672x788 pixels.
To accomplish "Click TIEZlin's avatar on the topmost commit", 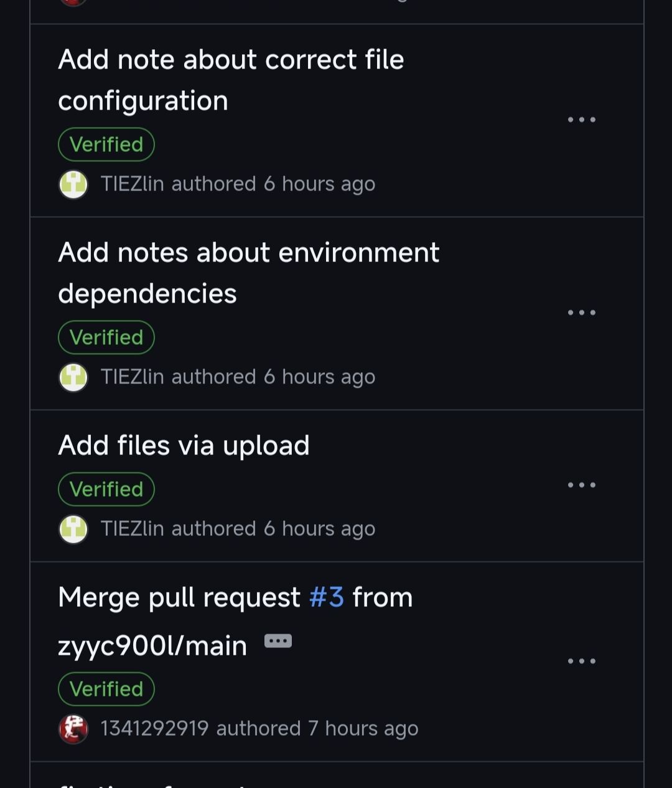I will point(73,184).
